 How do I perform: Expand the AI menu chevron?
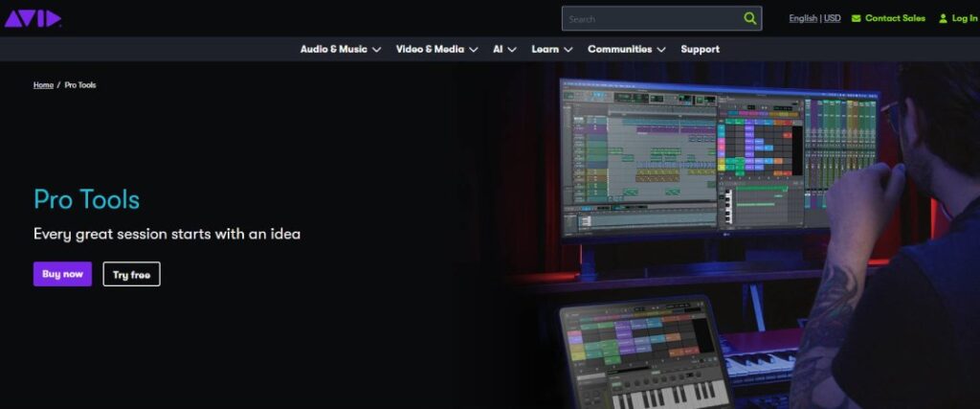pyautogui.click(x=512, y=50)
